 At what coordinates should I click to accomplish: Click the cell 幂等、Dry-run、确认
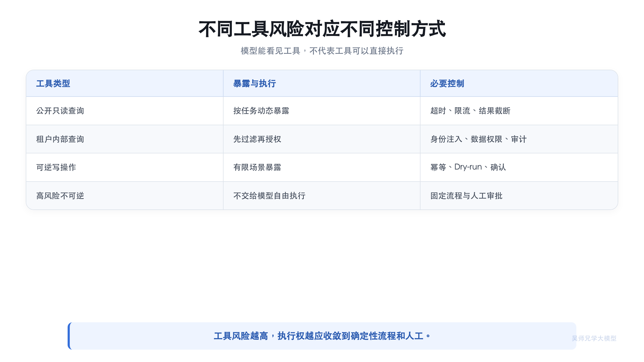click(x=519, y=167)
